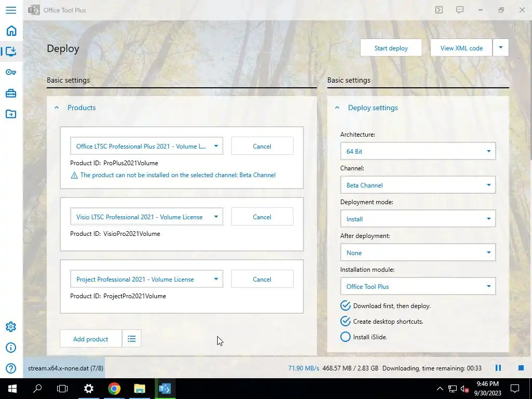532x399 pixels.
Task: Open Windows Start menu
Action: (12, 389)
